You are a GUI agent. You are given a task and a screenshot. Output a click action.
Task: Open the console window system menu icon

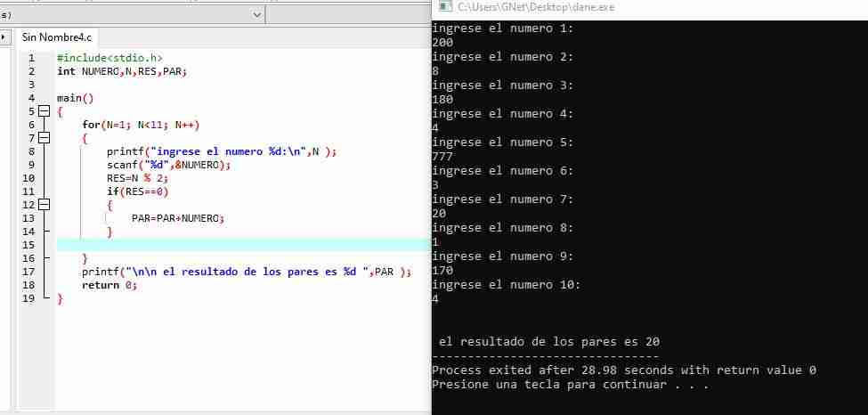[x=444, y=6]
